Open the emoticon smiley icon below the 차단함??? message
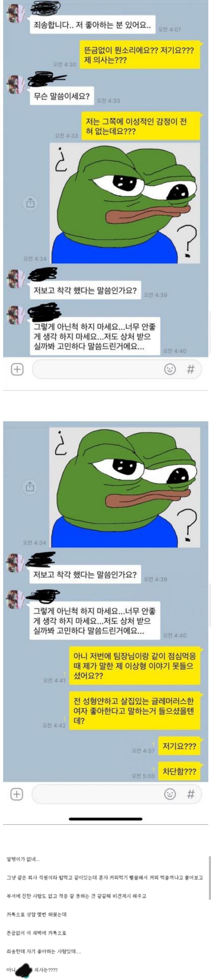This screenshot has width=211, height=980. tap(170, 794)
